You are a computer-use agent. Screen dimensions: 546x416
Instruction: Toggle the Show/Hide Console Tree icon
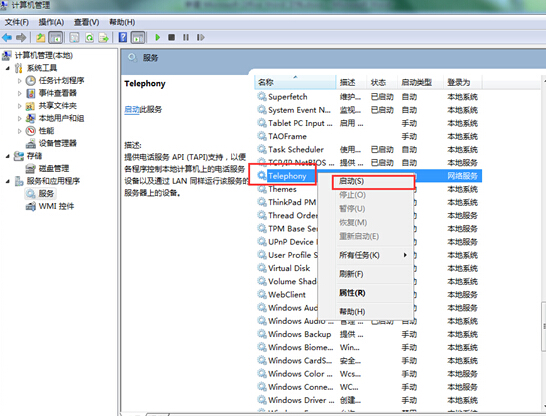tap(56, 37)
